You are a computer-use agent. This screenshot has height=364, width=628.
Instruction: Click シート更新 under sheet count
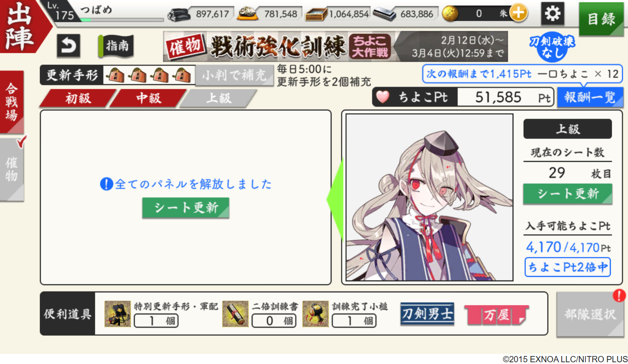[x=568, y=194]
